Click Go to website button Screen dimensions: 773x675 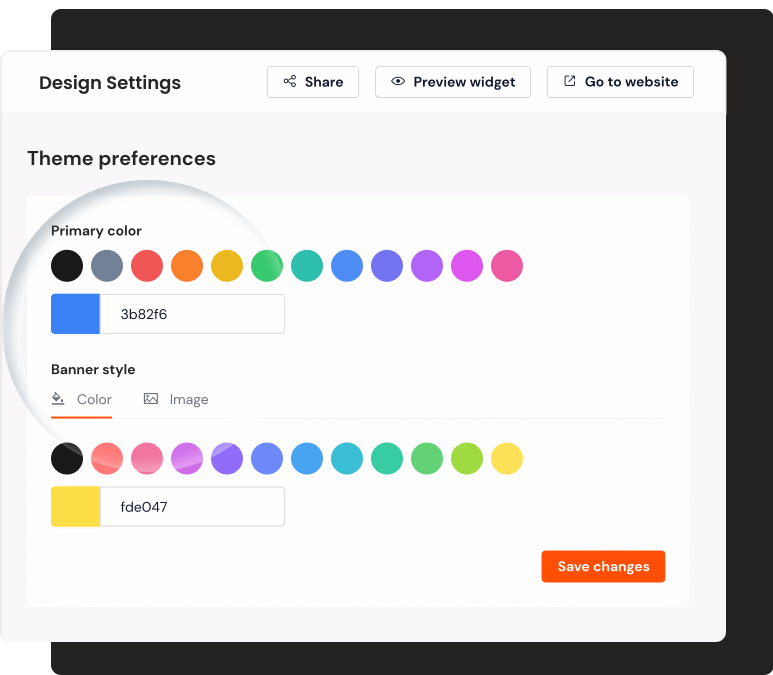[620, 82]
